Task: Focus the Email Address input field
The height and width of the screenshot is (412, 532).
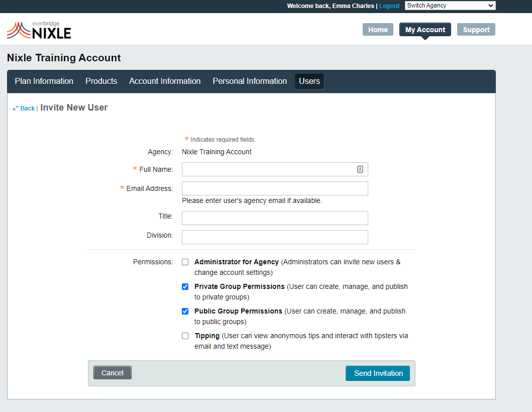Action: [275, 188]
